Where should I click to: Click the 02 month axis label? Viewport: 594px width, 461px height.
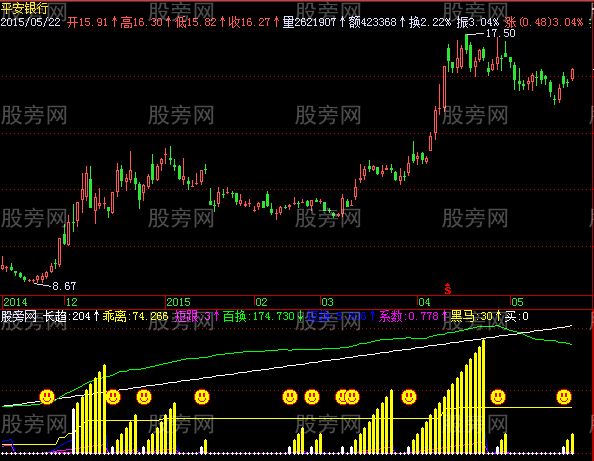point(261,302)
